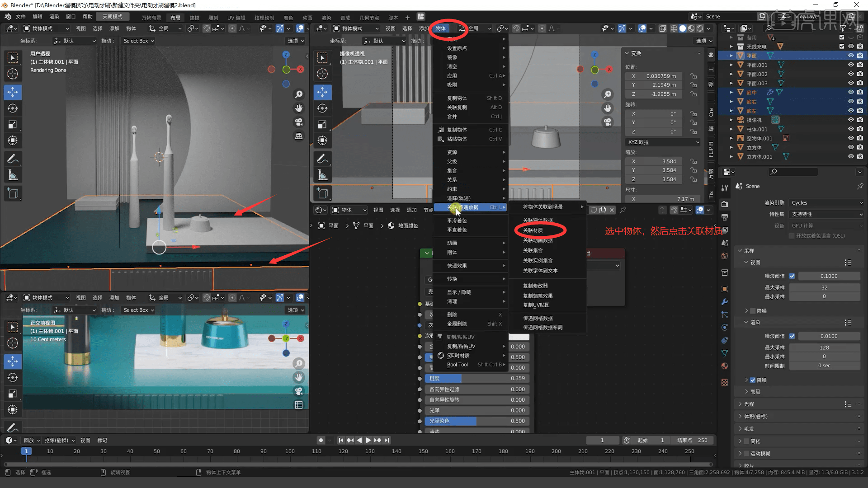Open the Cycles render engine dropdown
This screenshot has width=868, height=488.
click(x=826, y=202)
